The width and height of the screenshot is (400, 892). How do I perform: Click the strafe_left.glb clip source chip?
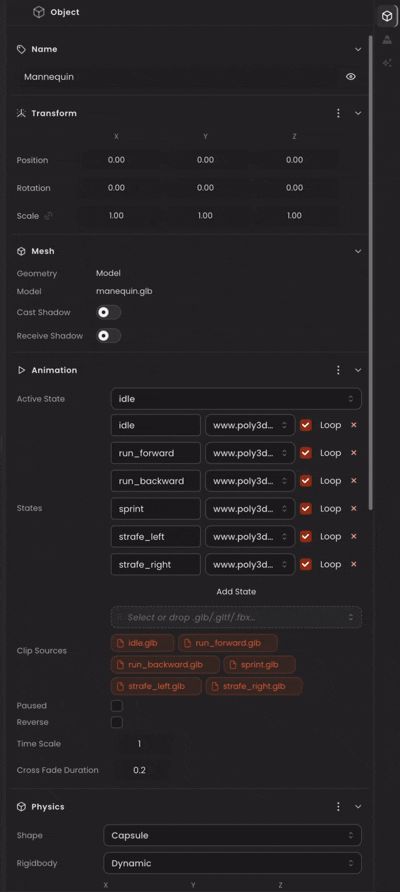pos(156,686)
